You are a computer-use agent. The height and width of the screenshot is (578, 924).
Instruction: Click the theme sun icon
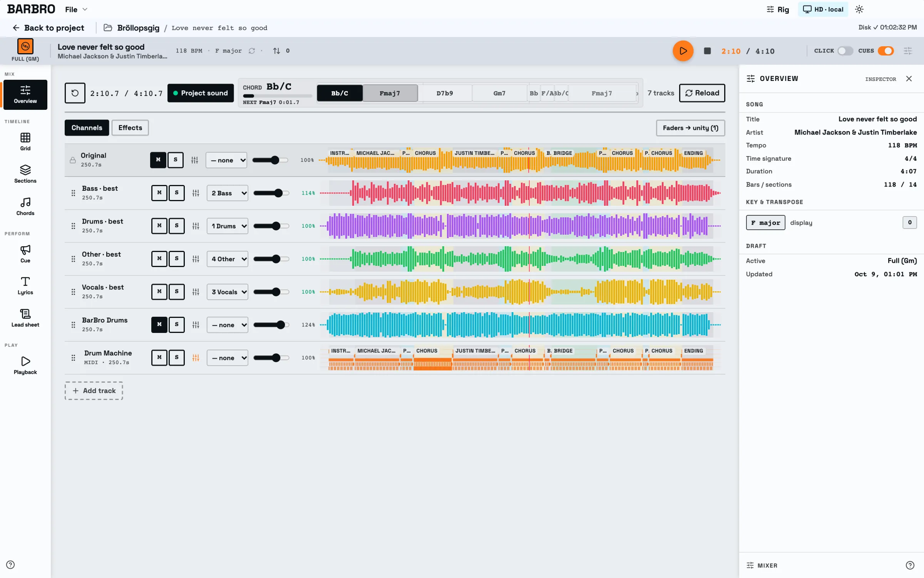pos(859,9)
